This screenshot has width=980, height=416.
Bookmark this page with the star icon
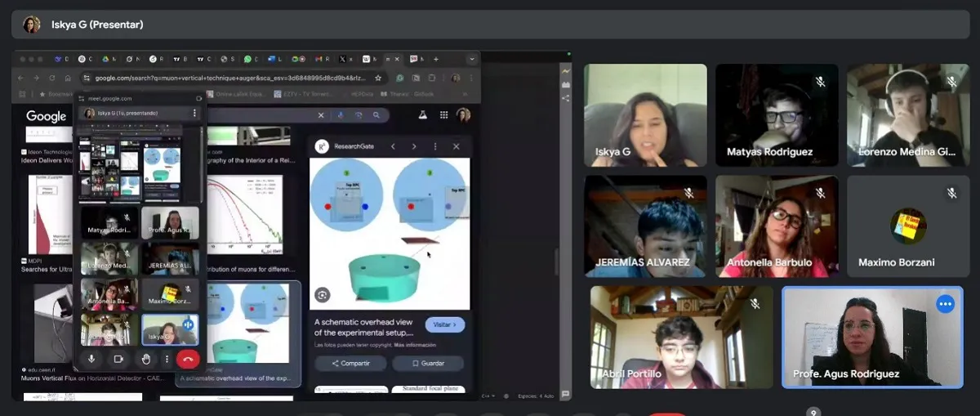click(x=377, y=78)
